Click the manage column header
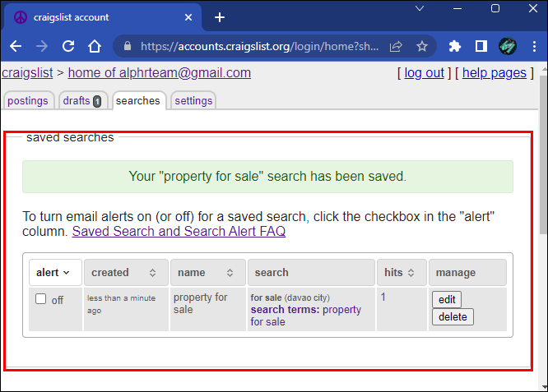Viewport: 548px width, 392px height. 467,272
